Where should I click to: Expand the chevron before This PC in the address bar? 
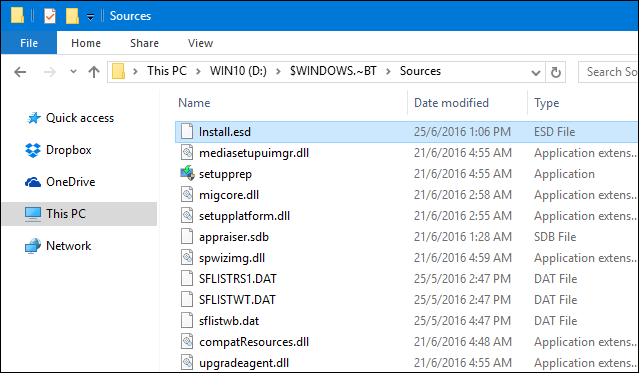135,72
